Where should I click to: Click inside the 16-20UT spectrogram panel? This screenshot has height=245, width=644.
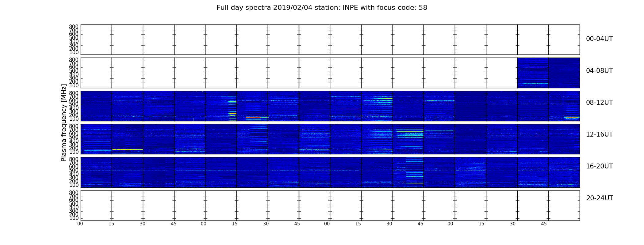330,172
